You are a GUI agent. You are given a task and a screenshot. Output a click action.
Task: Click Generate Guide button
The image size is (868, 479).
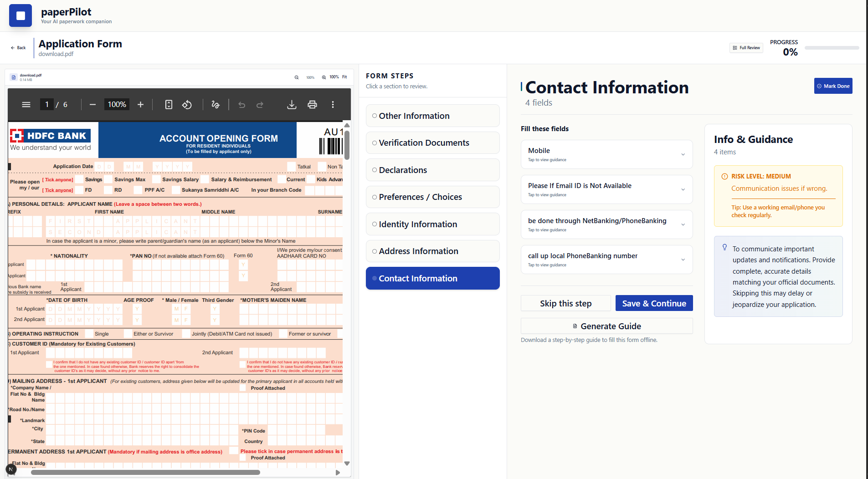pyautogui.click(x=606, y=326)
